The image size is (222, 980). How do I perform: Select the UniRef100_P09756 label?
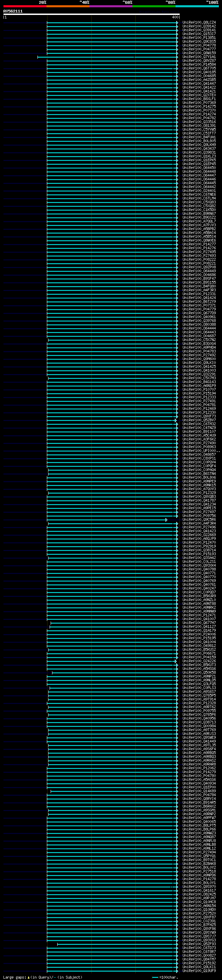[x=199, y=516]
